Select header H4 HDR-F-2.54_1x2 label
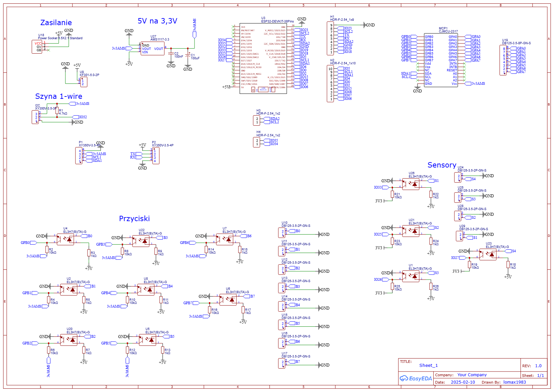The width and height of the screenshot is (554, 392). pos(268,134)
